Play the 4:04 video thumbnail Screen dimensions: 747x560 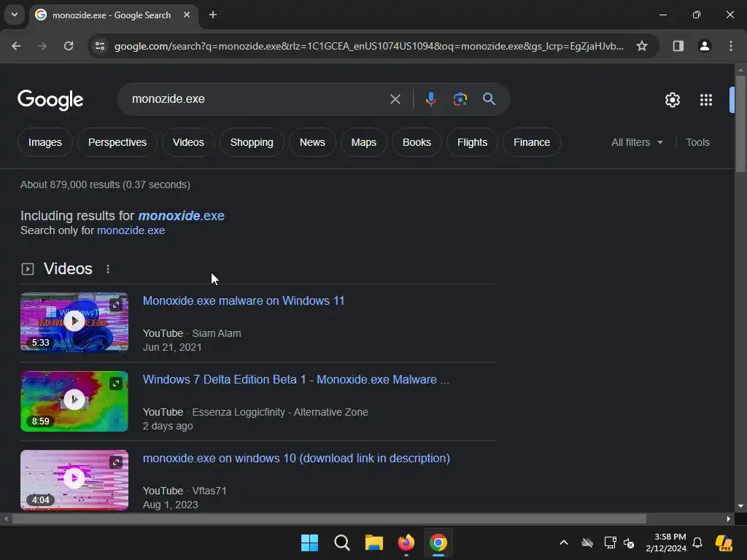click(x=74, y=479)
